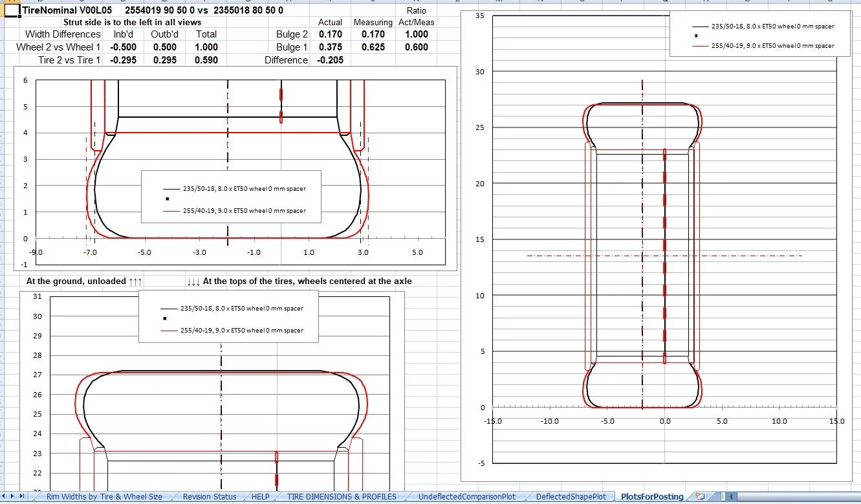The width and height of the screenshot is (861, 504).
Task: Click 255/40-19 legend entry in right chart
Action: (x=763, y=46)
